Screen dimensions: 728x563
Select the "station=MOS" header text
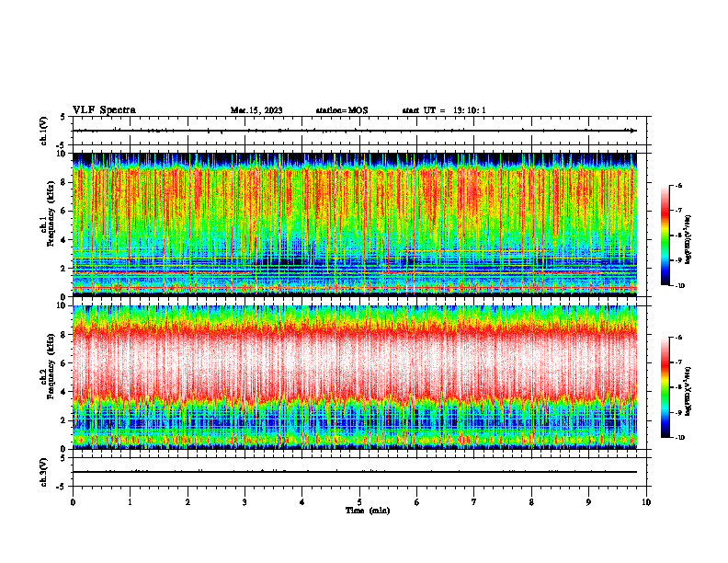pyautogui.click(x=342, y=110)
